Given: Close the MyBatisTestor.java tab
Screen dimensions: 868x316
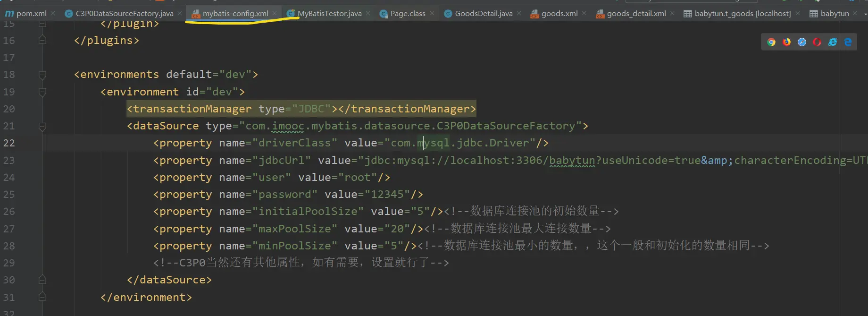Looking at the screenshot, I should (368, 14).
